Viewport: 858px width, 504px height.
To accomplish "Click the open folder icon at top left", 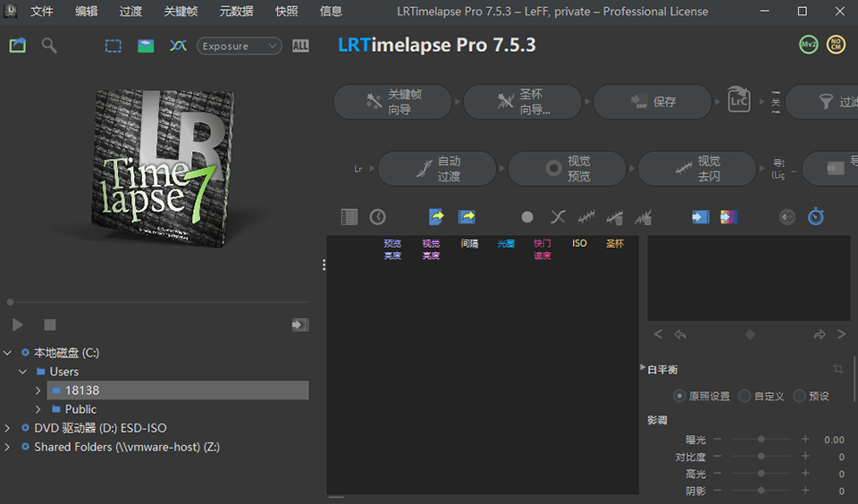I will coord(18,46).
